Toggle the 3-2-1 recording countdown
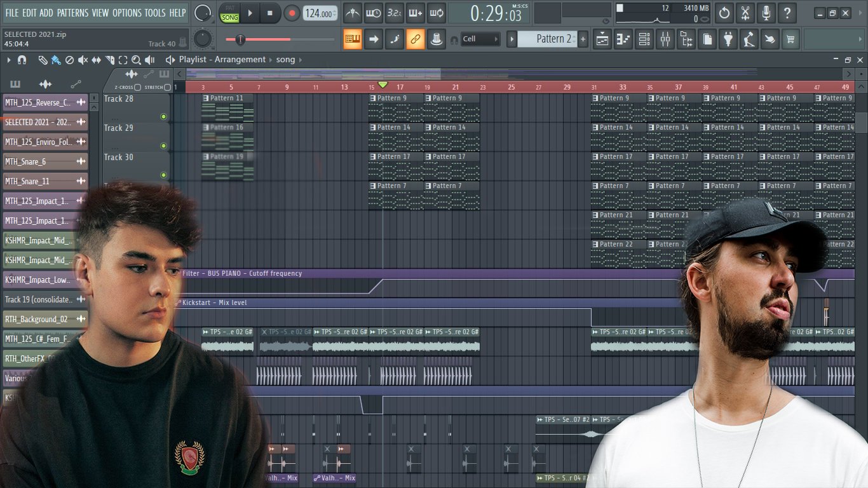This screenshot has height=488, width=868. point(395,13)
